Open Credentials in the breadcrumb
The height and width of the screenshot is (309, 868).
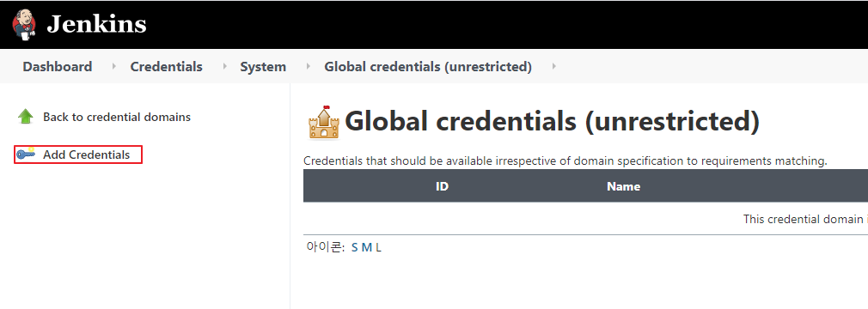coord(166,66)
